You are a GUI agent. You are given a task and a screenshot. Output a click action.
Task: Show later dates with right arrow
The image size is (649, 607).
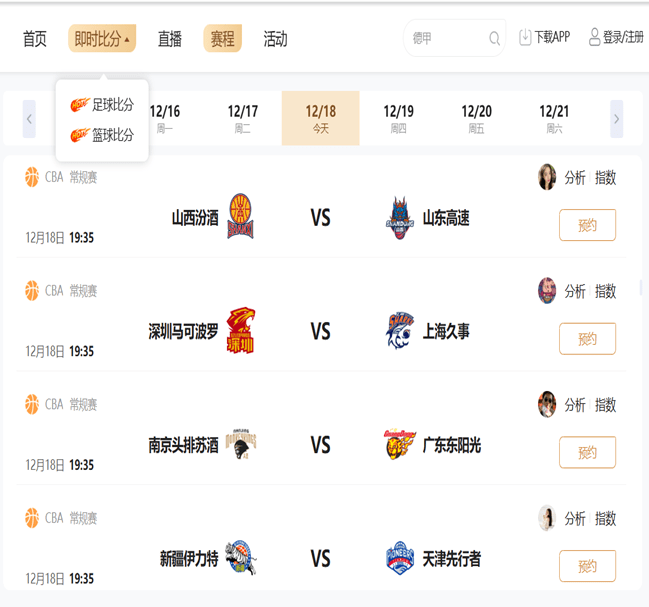click(x=616, y=119)
